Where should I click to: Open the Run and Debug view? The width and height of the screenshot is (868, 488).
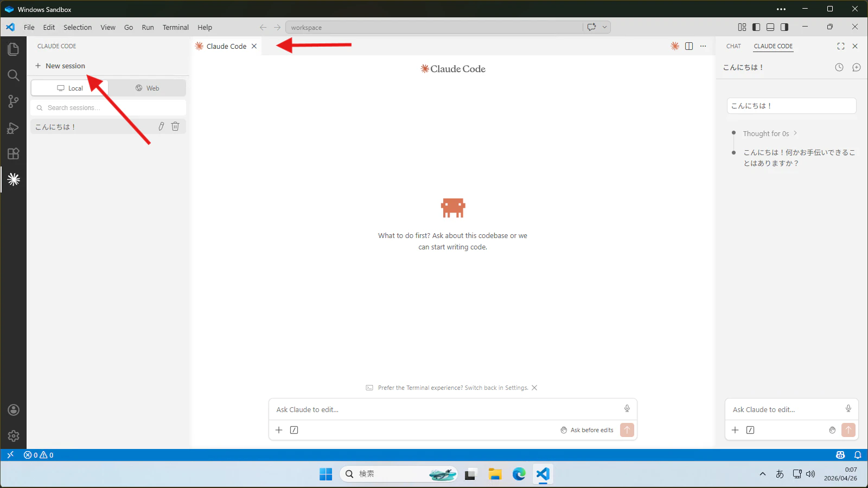point(13,128)
